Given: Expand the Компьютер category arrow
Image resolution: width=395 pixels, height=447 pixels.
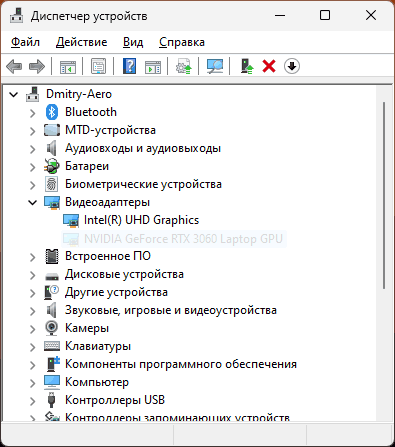Looking at the screenshot, I should pos(32,383).
